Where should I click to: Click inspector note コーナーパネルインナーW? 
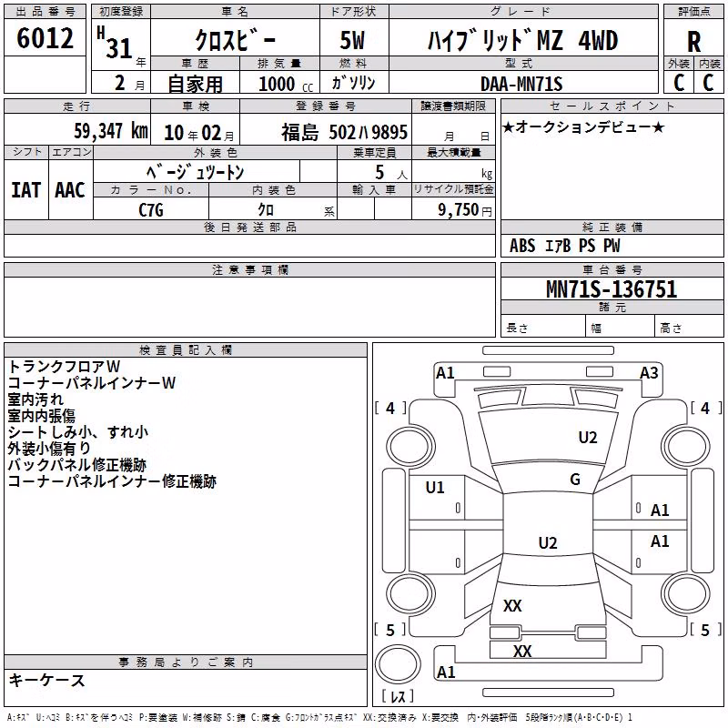point(92,383)
